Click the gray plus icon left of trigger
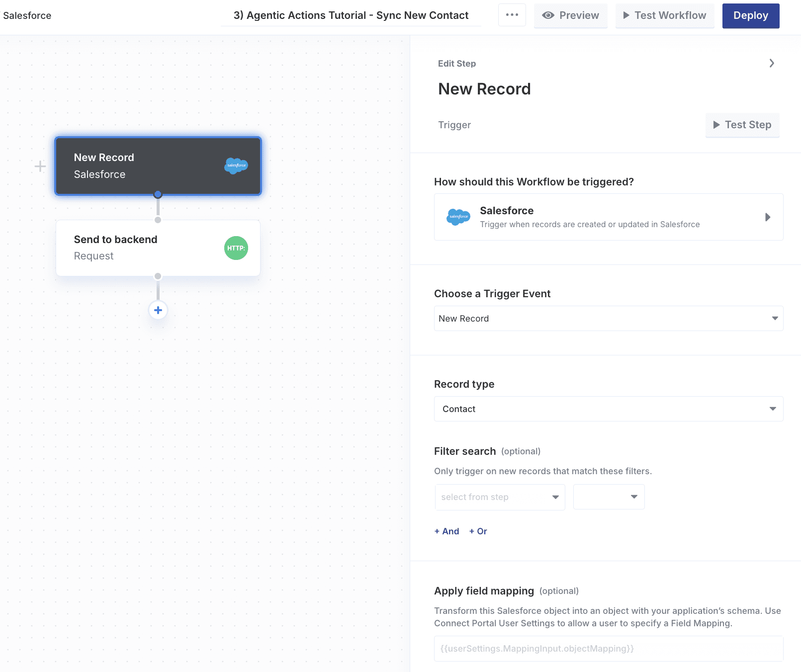 (40, 166)
